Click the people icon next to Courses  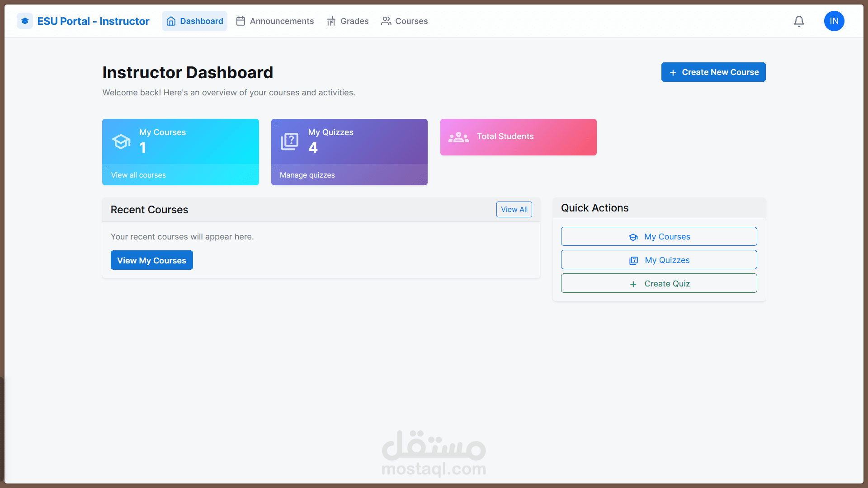coord(386,21)
